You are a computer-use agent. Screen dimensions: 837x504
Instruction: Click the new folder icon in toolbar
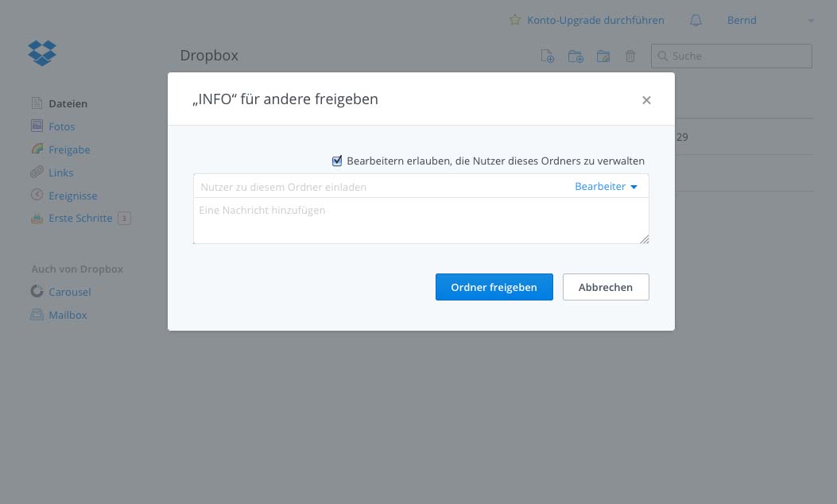pyautogui.click(x=575, y=56)
